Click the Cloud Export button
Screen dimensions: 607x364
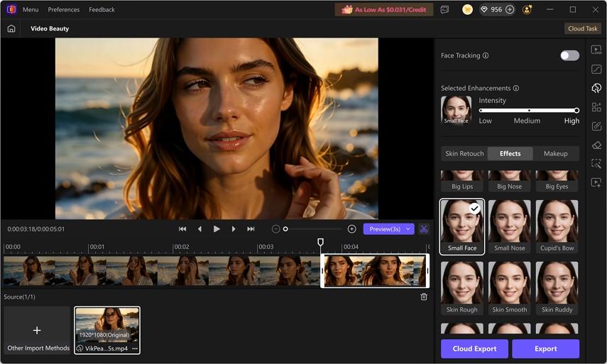[x=475, y=349]
